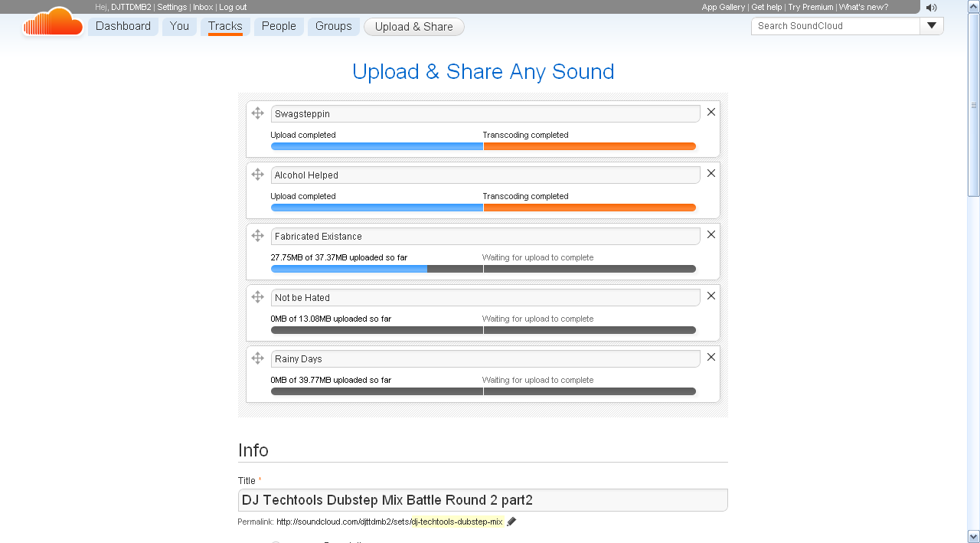
Task: Click the Try Premium link
Action: pos(810,7)
